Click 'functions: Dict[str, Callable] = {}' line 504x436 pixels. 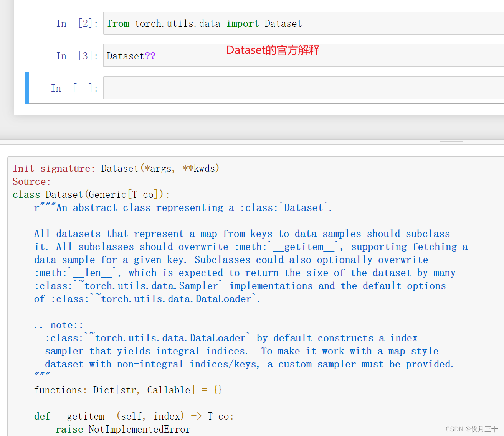click(128, 390)
